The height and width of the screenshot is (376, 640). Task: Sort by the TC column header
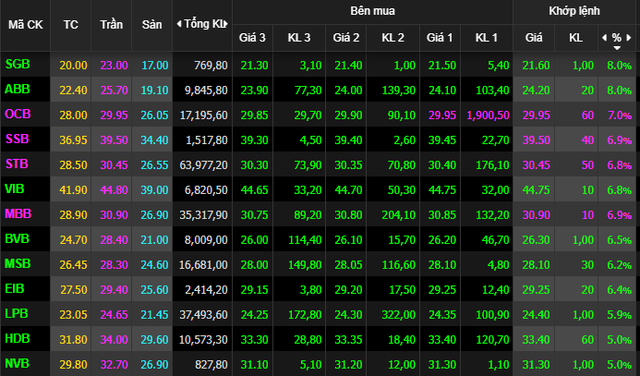71,25
